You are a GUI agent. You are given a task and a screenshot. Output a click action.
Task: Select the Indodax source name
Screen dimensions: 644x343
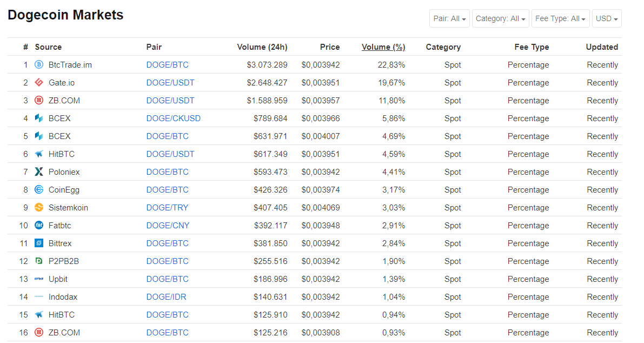(x=63, y=297)
